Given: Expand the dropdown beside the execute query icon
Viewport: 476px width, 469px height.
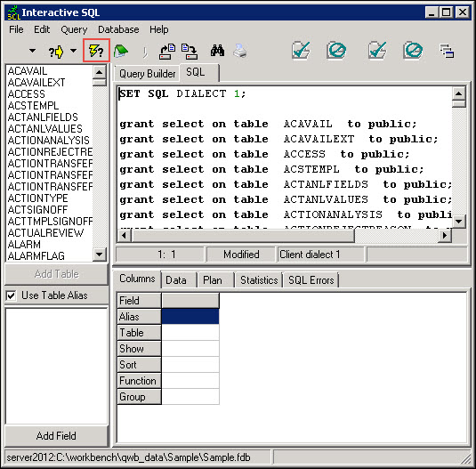Looking at the screenshot, I should tap(73, 51).
